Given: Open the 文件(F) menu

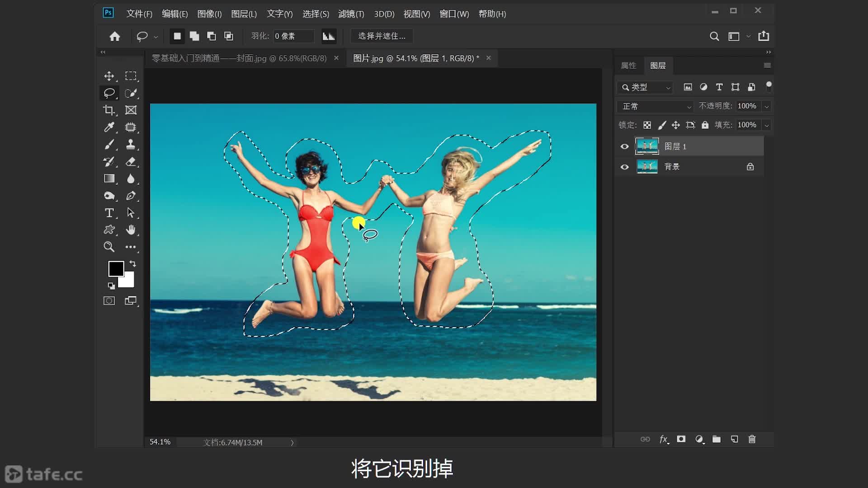Looking at the screenshot, I should pos(139,14).
